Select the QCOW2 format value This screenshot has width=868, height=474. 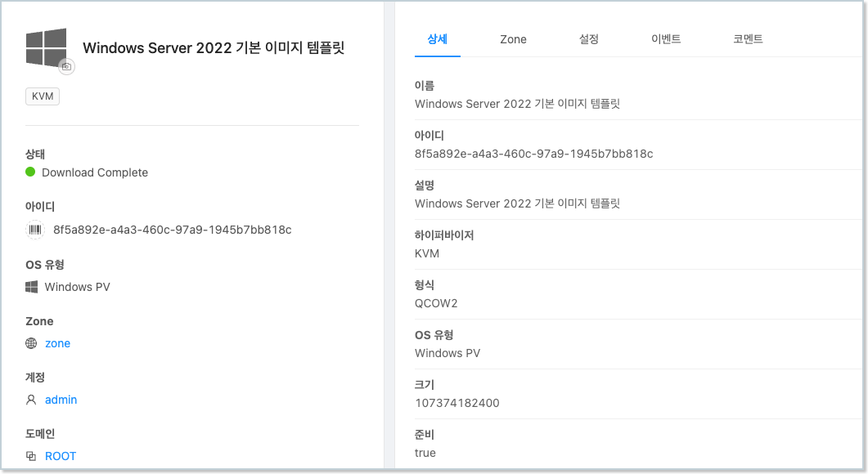(436, 303)
